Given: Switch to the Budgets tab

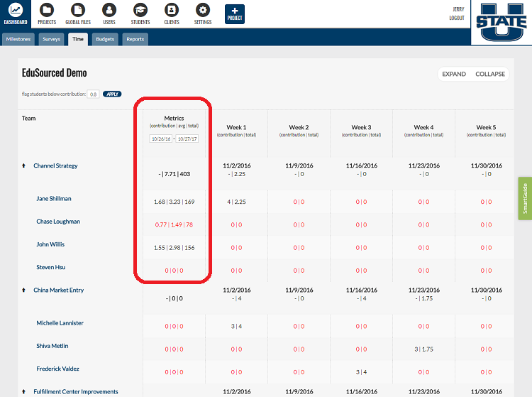Looking at the screenshot, I should tap(105, 39).
